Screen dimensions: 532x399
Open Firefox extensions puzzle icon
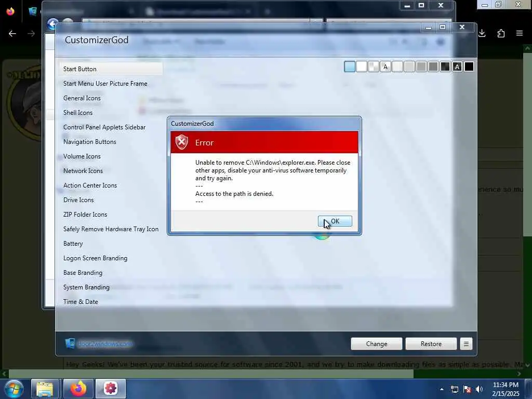point(501,33)
